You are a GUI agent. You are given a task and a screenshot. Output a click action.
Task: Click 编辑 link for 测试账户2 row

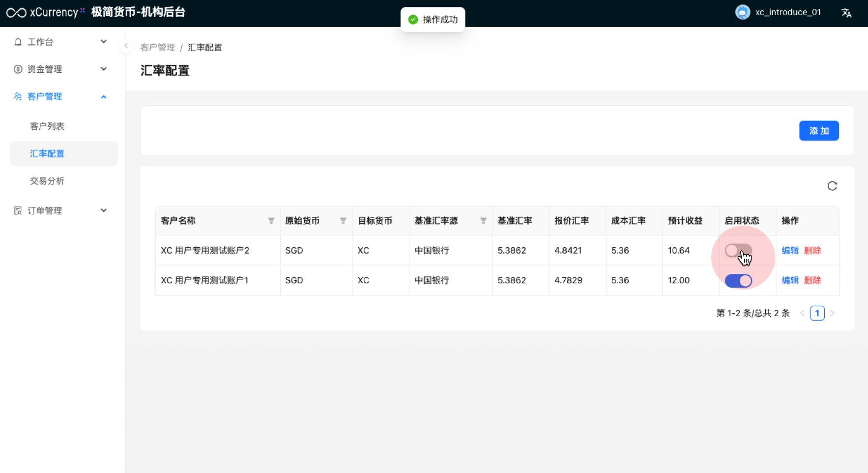coord(790,251)
